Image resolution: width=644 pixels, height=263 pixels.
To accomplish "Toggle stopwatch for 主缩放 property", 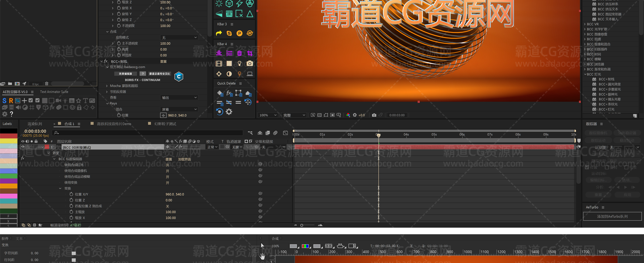I will pos(71,212).
